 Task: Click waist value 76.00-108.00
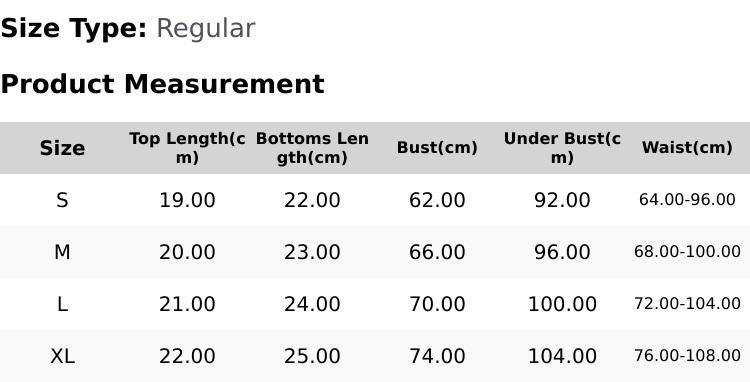point(687,356)
